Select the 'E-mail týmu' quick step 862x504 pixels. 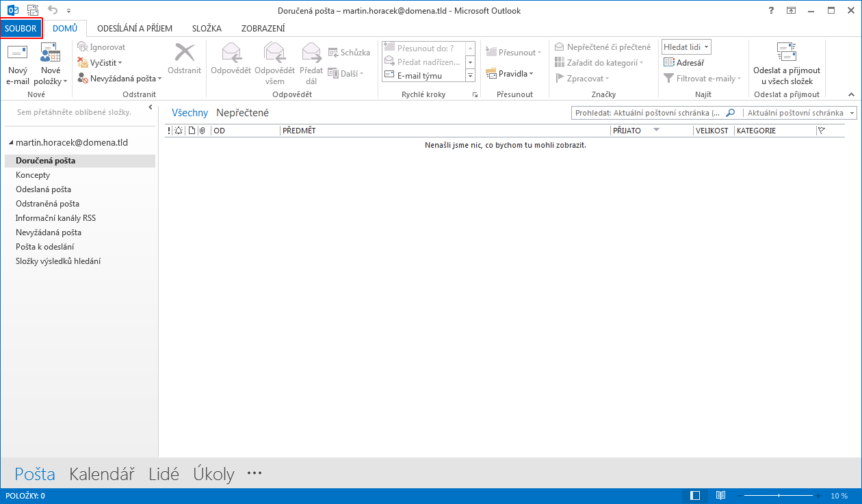[423, 75]
